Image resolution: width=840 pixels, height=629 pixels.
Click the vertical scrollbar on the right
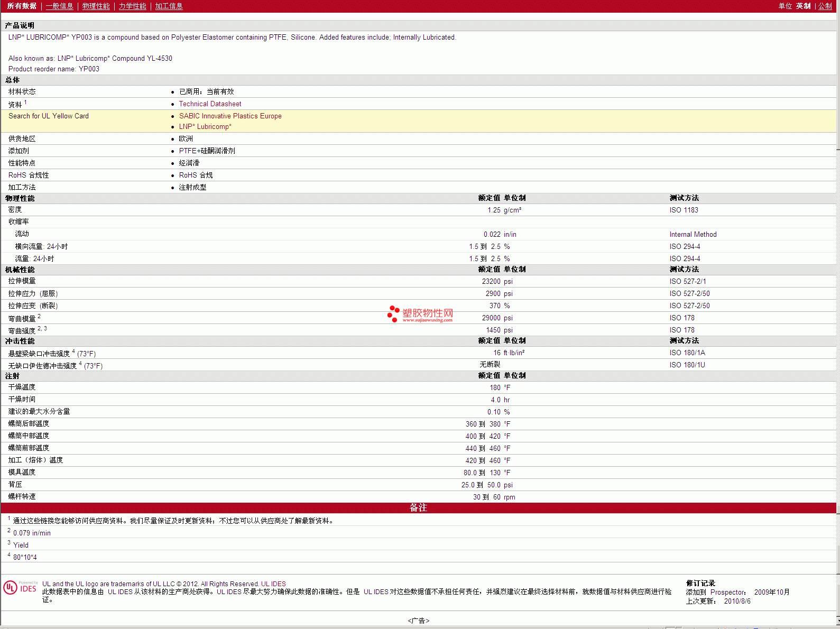837,317
